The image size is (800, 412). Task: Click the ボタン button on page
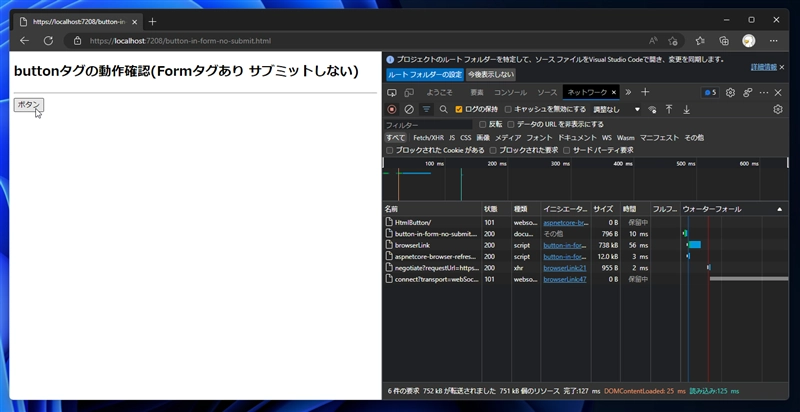coord(29,105)
